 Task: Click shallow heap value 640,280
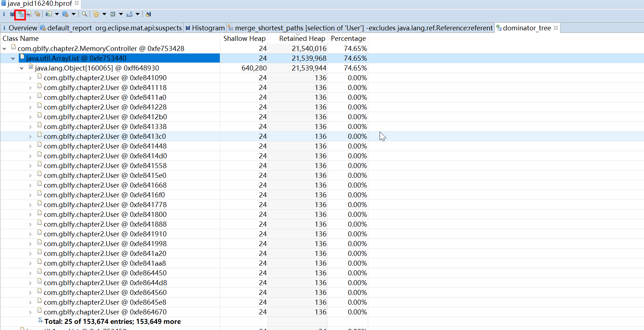click(254, 68)
